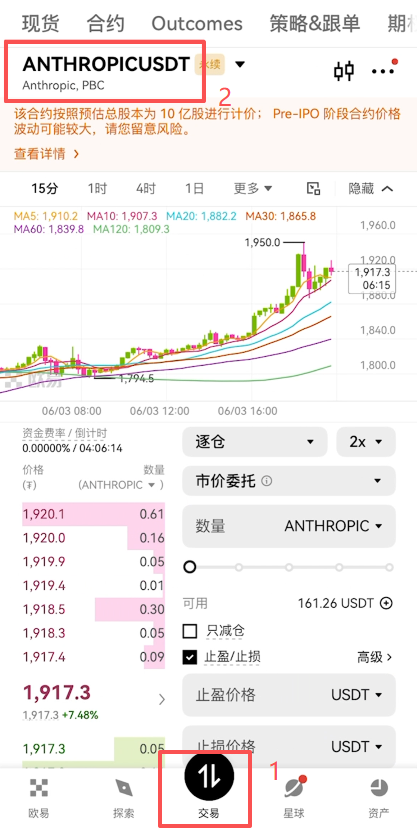Select the 1,918.5 ask price row

tap(93, 609)
